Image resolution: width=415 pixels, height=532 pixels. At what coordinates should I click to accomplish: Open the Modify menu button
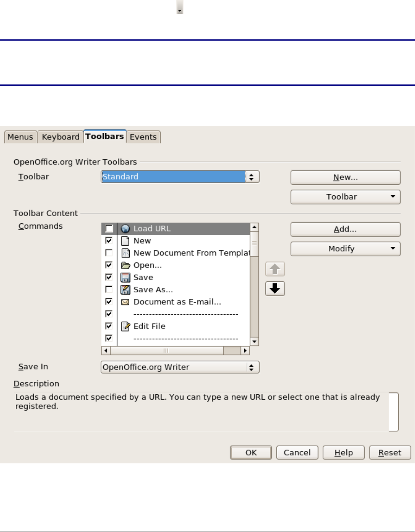(345, 249)
